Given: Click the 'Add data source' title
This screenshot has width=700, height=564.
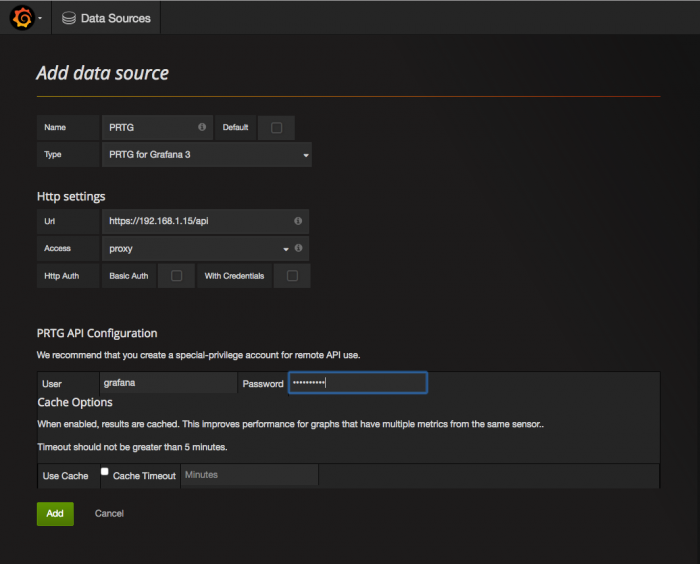Looking at the screenshot, I should point(103,73).
